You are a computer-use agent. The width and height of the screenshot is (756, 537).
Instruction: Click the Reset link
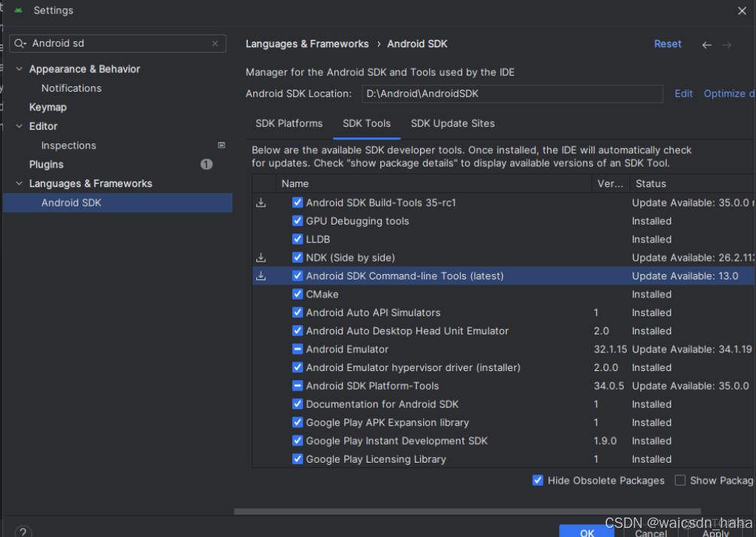667,44
